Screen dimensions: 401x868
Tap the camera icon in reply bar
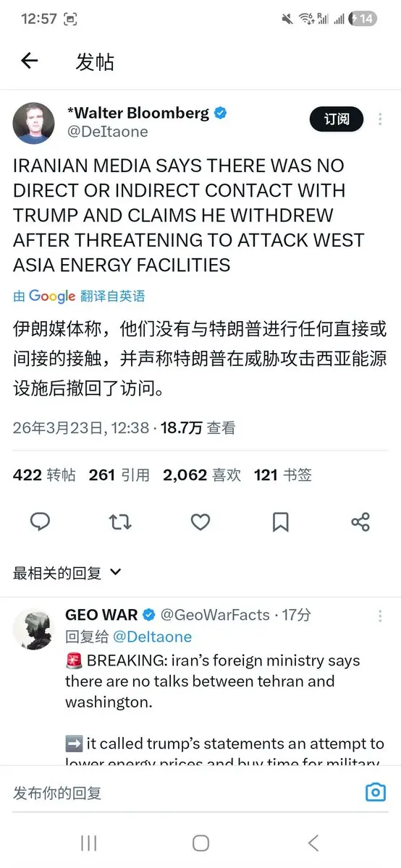[375, 792]
